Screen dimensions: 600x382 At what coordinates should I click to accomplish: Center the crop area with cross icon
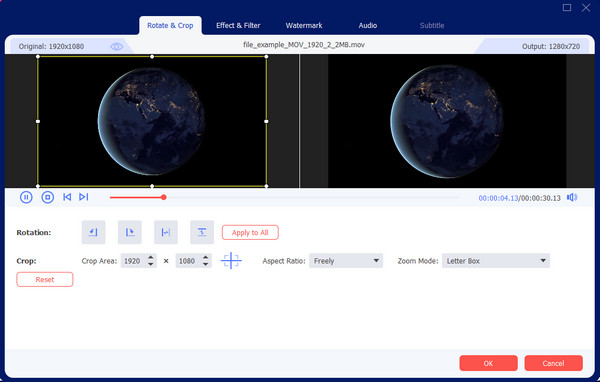(231, 261)
